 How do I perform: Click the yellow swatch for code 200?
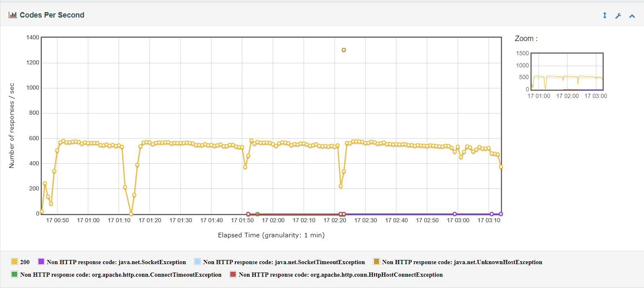(14, 262)
